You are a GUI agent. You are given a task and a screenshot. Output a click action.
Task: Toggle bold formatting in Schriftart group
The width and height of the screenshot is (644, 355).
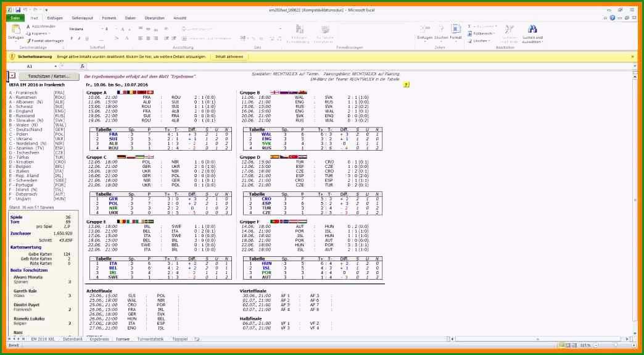(72, 38)
